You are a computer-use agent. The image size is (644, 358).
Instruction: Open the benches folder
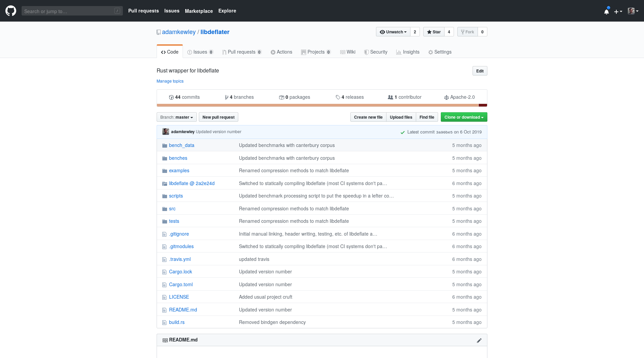point(178,158)
